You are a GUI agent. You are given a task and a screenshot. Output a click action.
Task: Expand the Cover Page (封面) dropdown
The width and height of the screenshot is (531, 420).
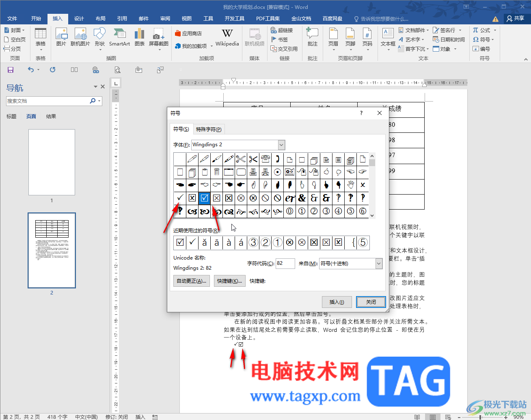pyautogui.click(x=23, y=30)
